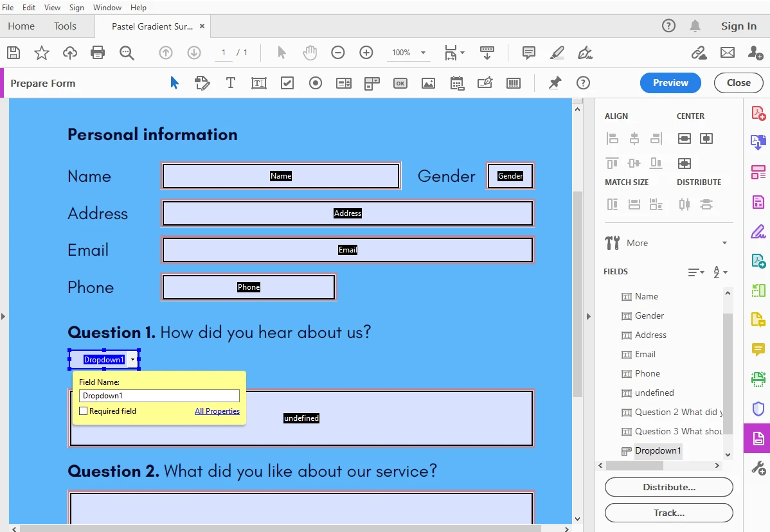This screenshot has width=770, height=532.
Task: Select the Add Check box tool
Action: [x=287, y=83]
